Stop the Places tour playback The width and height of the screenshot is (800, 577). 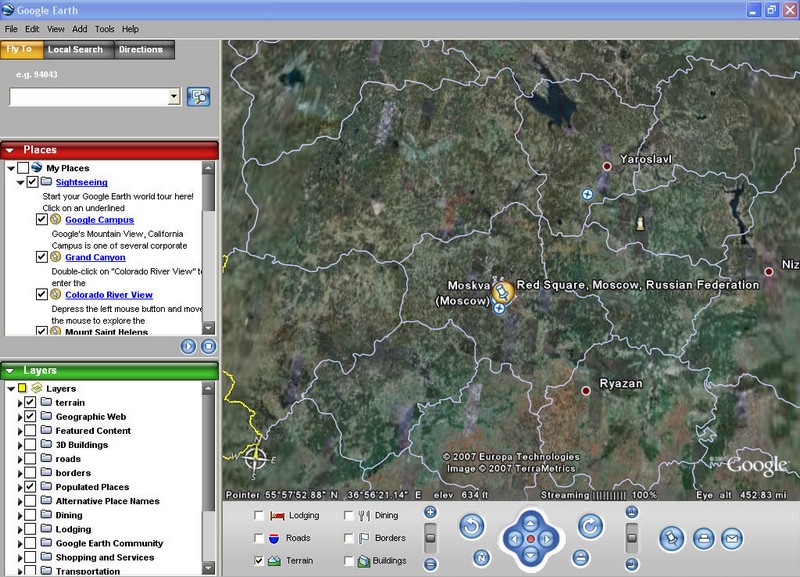pyautogui.click(x=208, y=347)
